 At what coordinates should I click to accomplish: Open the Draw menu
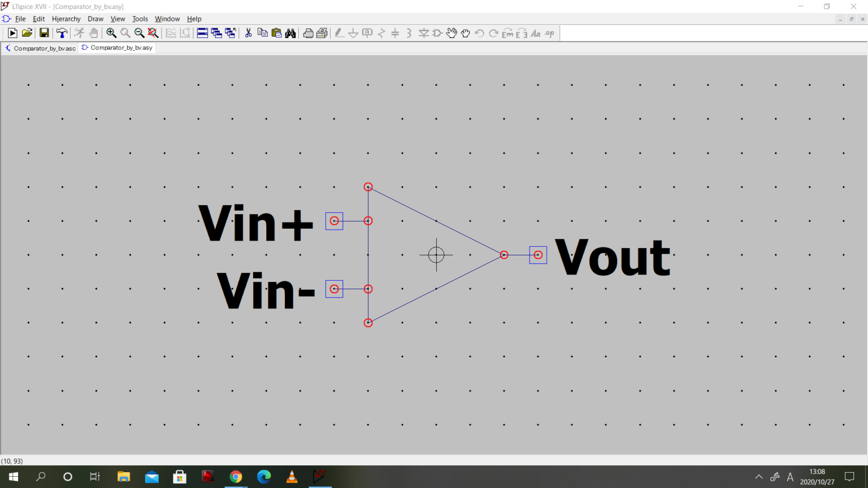tap(96, 19)
